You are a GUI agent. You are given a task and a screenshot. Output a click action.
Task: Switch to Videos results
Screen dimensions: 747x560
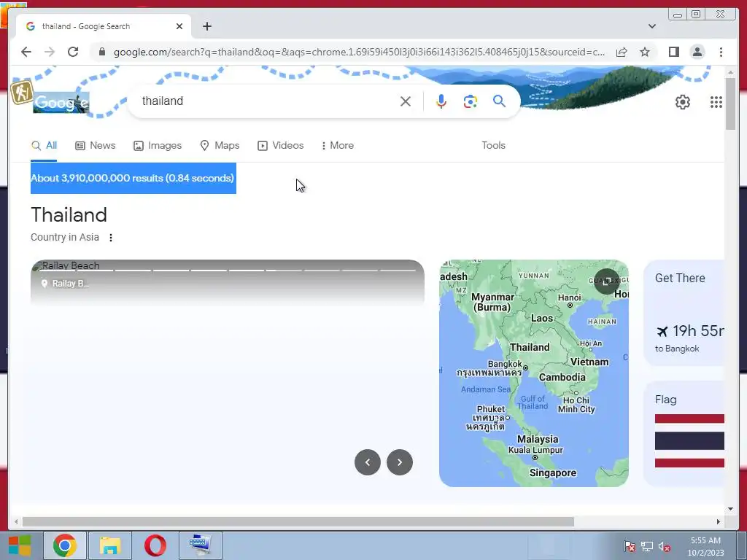point(281,145)
